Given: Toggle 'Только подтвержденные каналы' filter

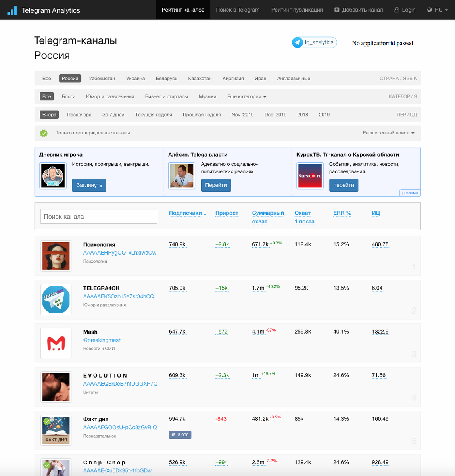Looking at the screenshot, I should click(x=92, y=133).
